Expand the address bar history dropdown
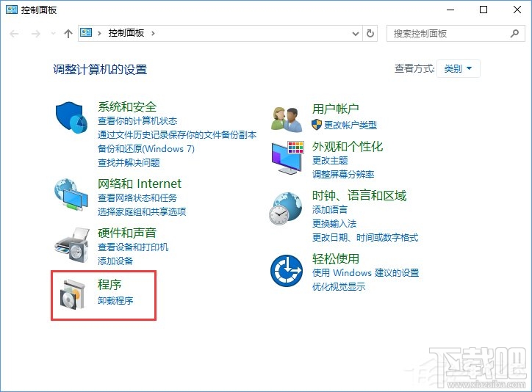This screenshot has width=532, height=392. pyautogui.click(x=356, y=34)
